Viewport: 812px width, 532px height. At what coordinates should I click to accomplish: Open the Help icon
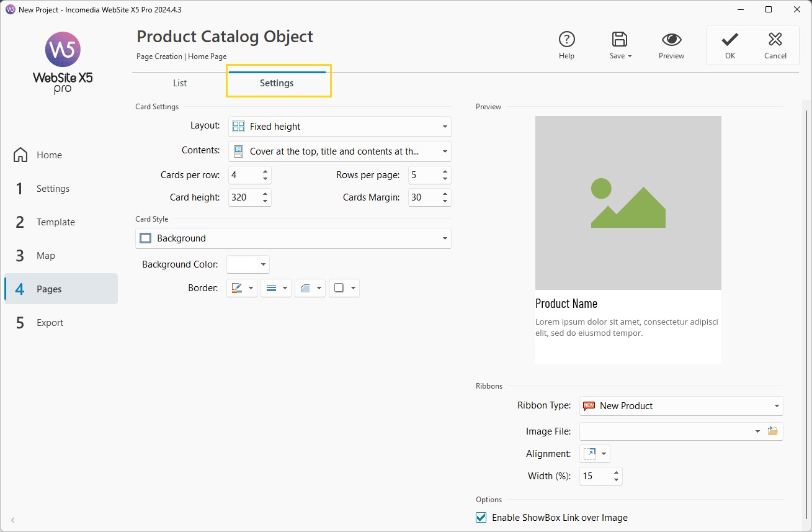pos(566,40)
